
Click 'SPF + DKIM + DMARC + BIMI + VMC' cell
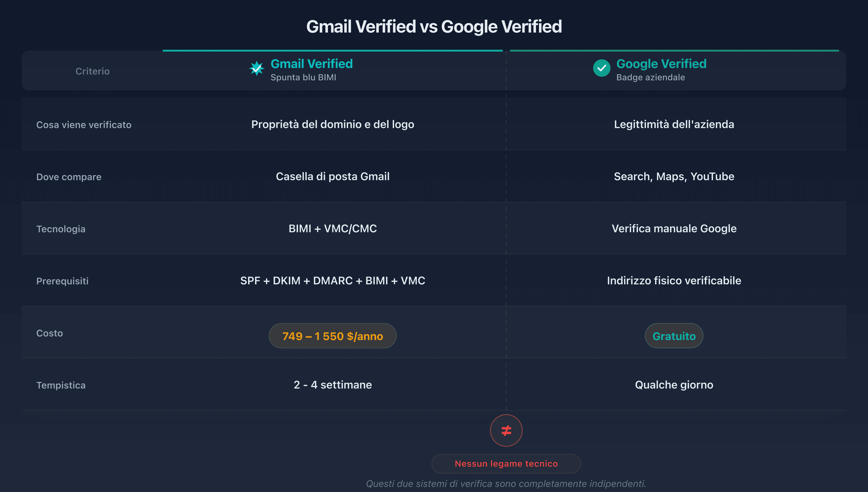333,280
